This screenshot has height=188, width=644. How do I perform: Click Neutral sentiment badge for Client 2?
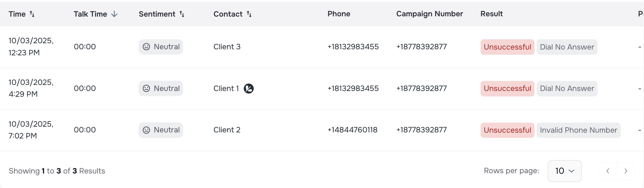(x=161, y=130)
